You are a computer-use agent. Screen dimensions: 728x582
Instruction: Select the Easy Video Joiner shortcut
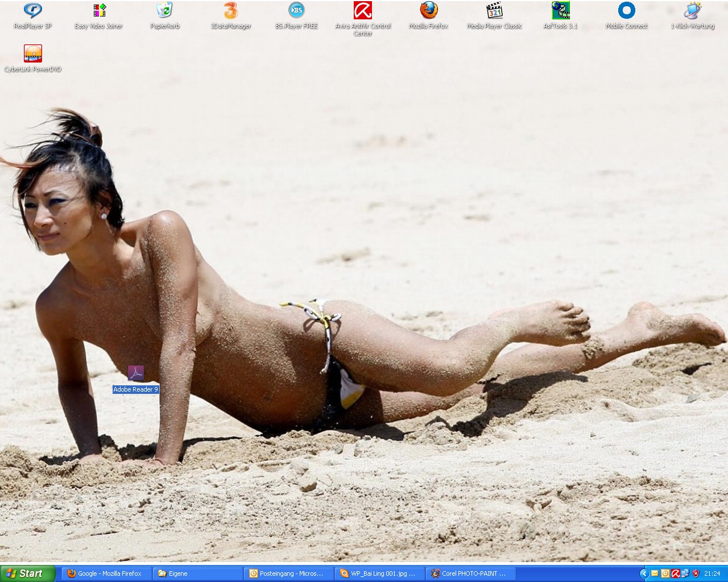tap(99, 11)
